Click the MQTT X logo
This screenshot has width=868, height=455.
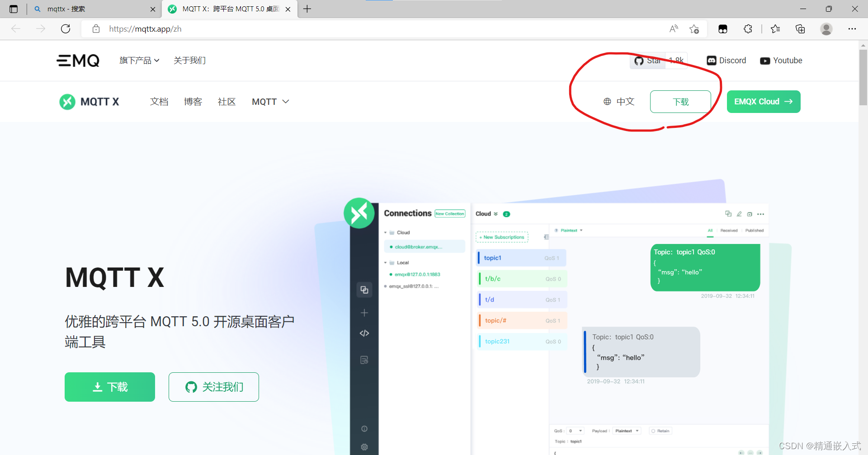89,102
